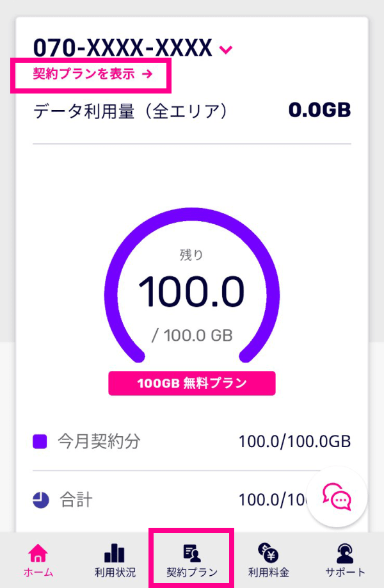This screenshot has width=384, height=588.
Task: Click the purple data usage gauge arc
Action: click(x=192, y=285)
